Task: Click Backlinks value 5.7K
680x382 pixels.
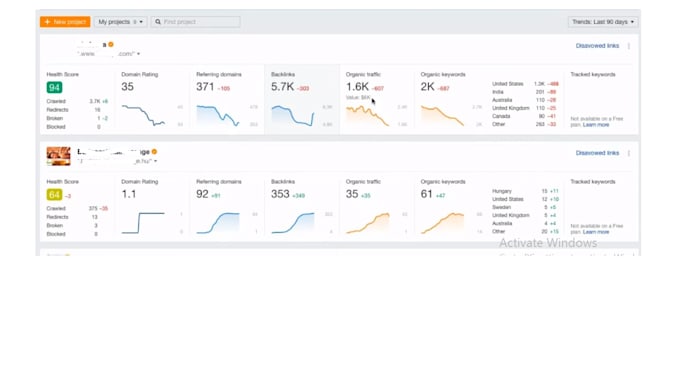Action: tap(282, 87)
